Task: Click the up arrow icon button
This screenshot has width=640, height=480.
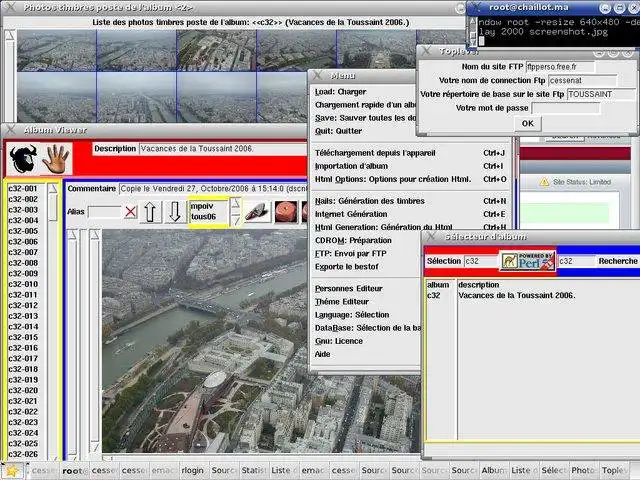Action: pos(150,212)
